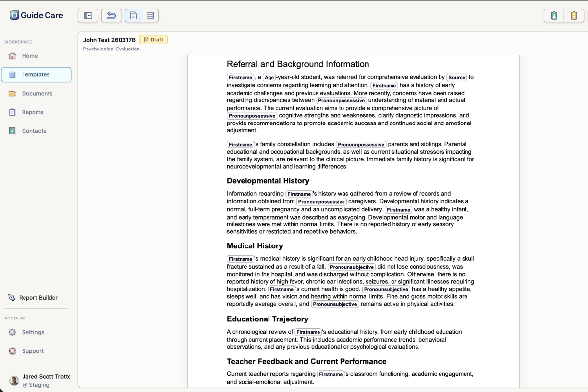
Task: Click the undo arrow button
Action: click(111, 16)
